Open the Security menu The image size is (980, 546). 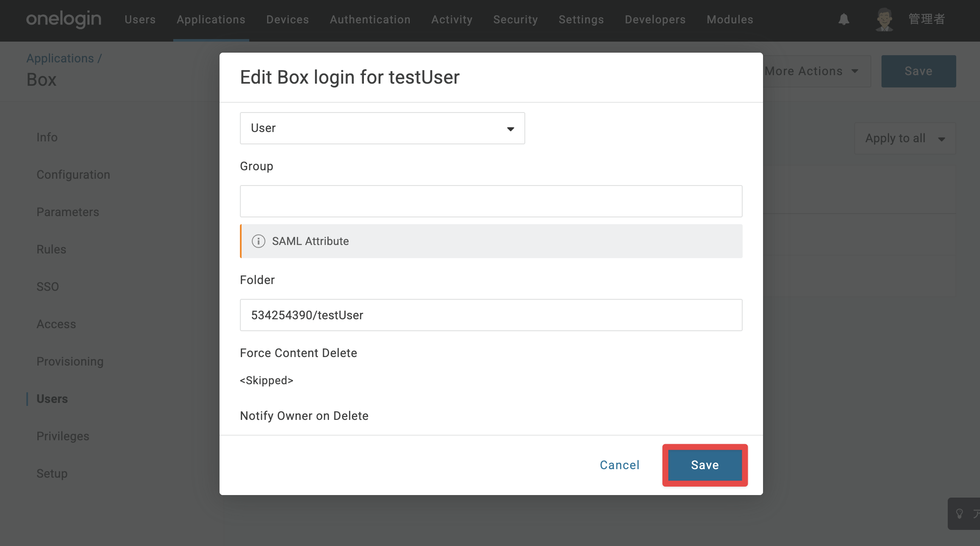515,20
